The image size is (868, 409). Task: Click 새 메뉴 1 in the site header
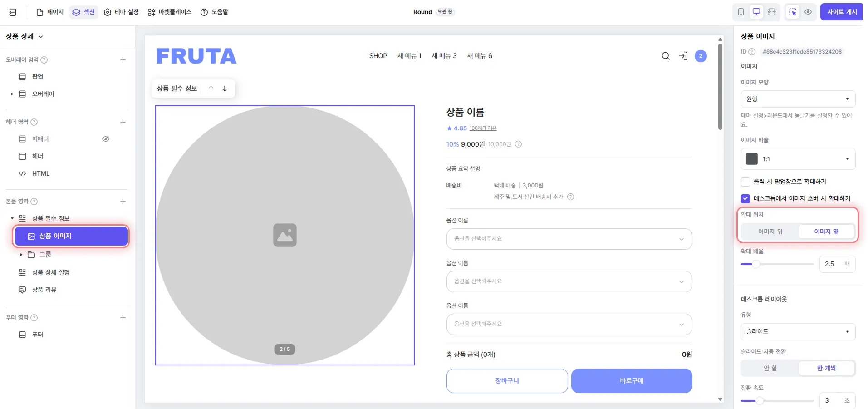(x=409, y=56)
